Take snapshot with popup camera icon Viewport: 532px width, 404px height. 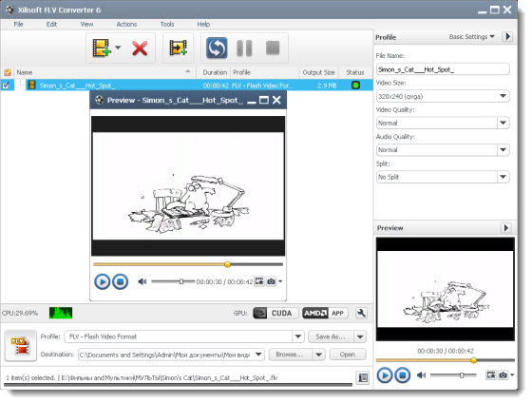(x=271, y=281)
